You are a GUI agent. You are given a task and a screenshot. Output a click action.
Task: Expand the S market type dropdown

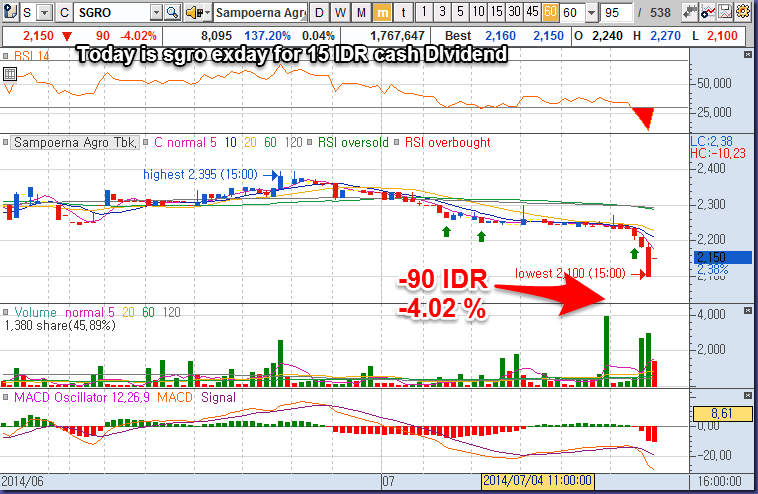point(44,13)
